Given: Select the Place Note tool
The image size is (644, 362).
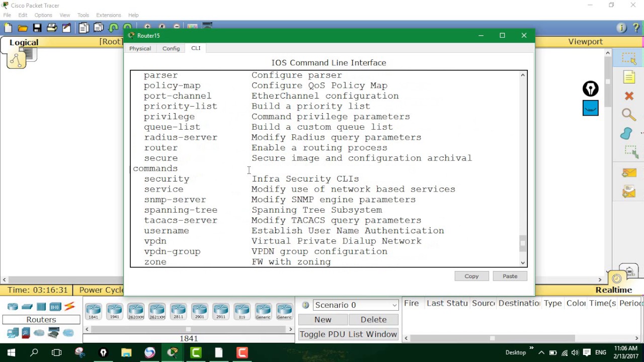Looking at the screenshot, I should [x=629, y=77].
